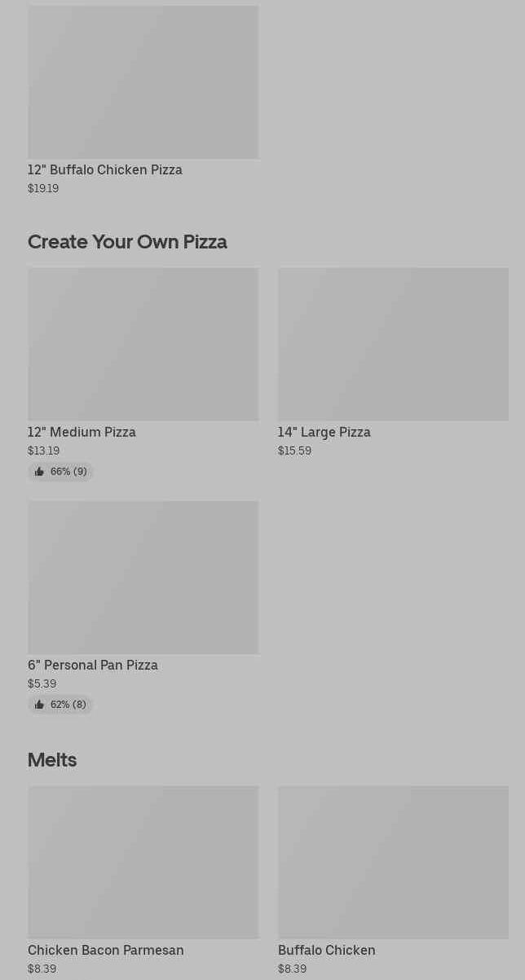Select the 12" Buffalo Chicken Pizza title
The width and height of the screenshot is (525, 980).
pyautogui.click(x=105, y=170)
